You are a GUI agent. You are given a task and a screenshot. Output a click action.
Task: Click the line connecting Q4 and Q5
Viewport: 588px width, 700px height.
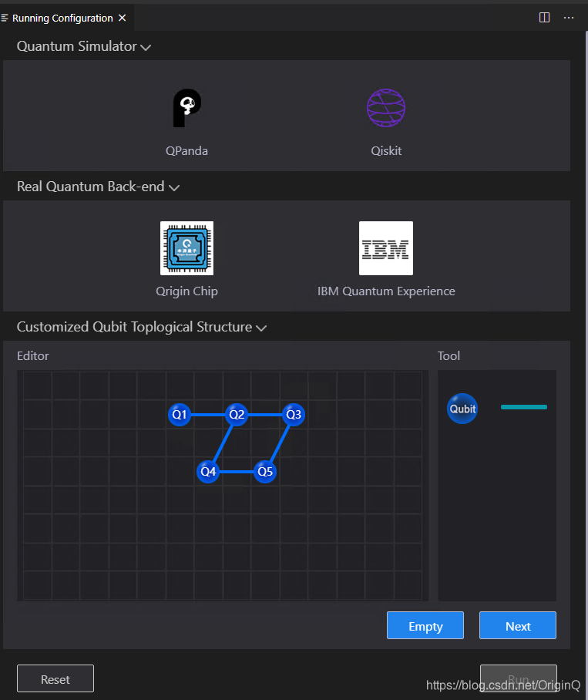pyautogui.click(x=237, y=472)
